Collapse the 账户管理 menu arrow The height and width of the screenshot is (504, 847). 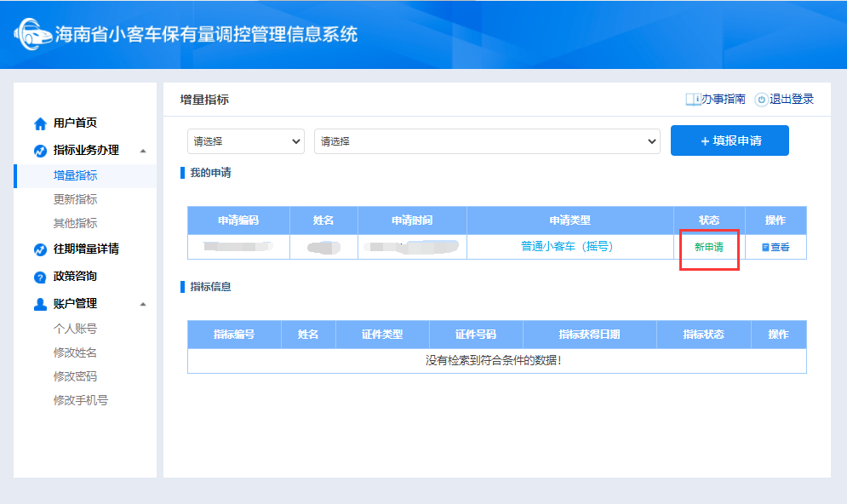pos(143,304)
